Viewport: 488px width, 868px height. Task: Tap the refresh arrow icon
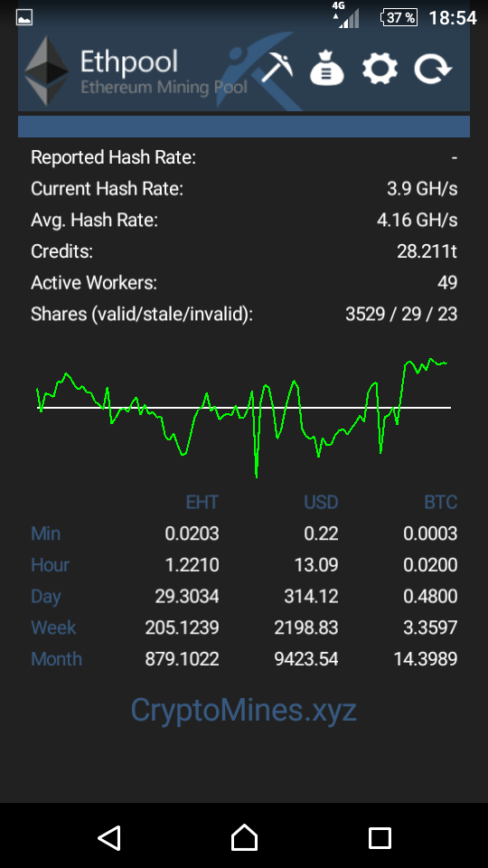[x=433, y=68]
